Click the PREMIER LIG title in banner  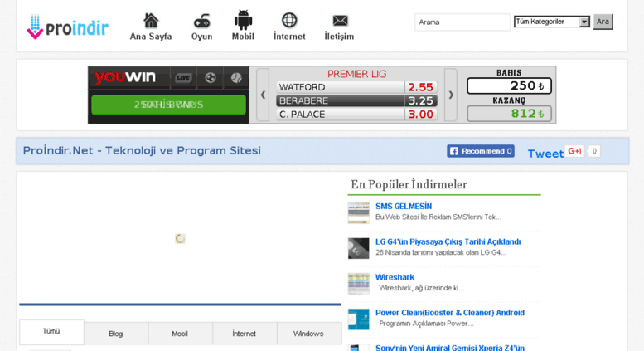356,74
